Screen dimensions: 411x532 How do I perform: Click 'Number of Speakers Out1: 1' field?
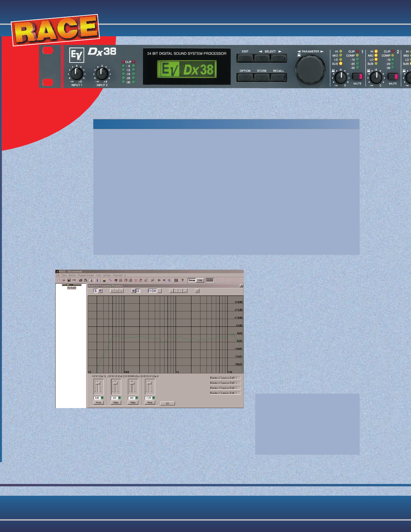coord(225,393)
